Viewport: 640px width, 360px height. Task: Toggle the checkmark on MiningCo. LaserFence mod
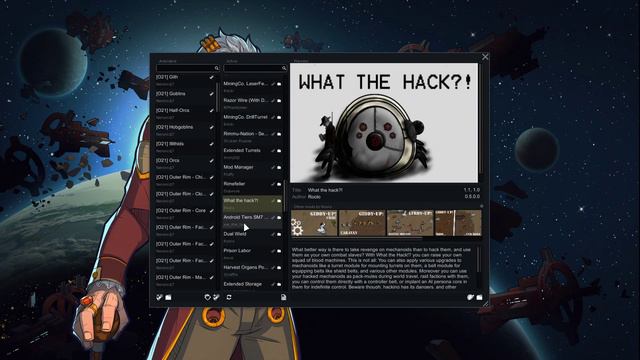[x=273, y=84]
